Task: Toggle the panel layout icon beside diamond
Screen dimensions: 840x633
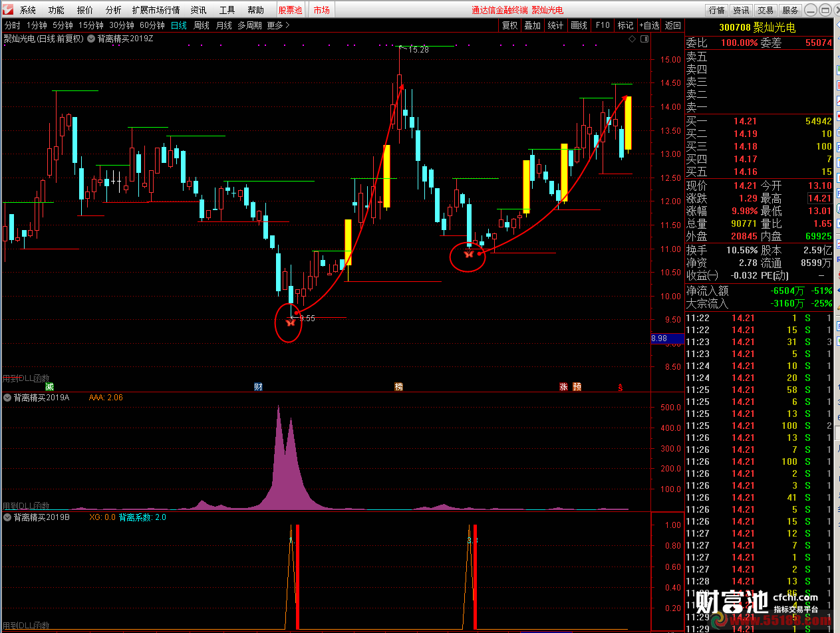Action: [x=644, y=39]
